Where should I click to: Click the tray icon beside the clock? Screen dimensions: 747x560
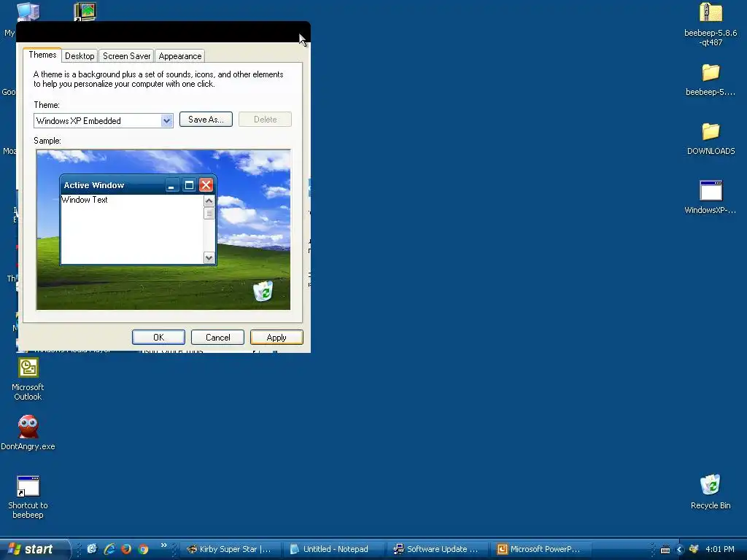click(694, 549)
